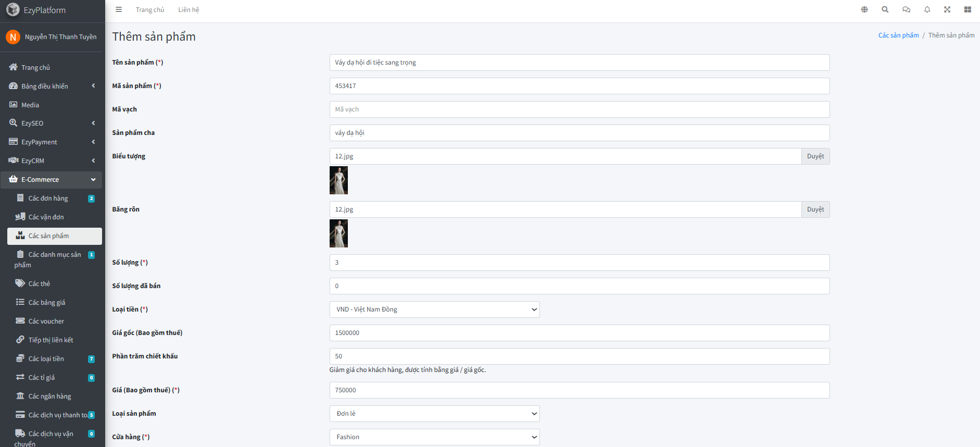980x447 pixels.
Task: Collapse the E-Commerce sidebar section
Action: (51, 180)
